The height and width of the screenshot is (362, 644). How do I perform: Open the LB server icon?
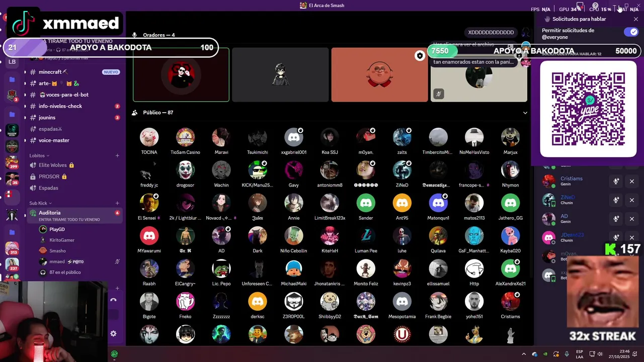12,62
